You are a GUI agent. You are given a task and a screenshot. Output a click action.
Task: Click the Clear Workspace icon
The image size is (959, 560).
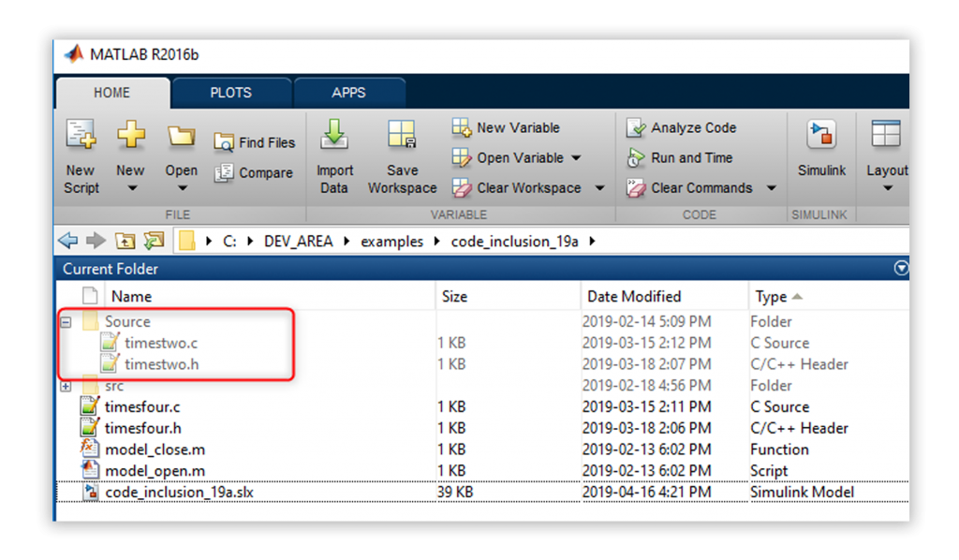coord(461,187)
